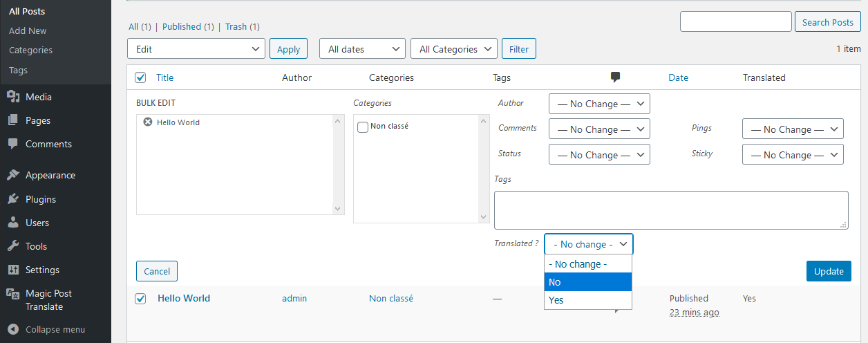Click the Plugins plug icon
The width and height of the screenshot is (868, 343).
pos(12,199)
